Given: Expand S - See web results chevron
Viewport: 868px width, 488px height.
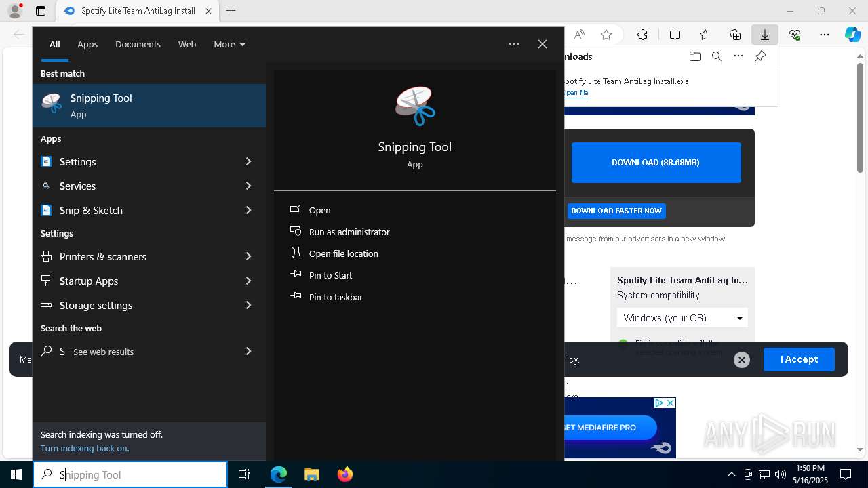Looking at the screenshot, I should (248, 351).
